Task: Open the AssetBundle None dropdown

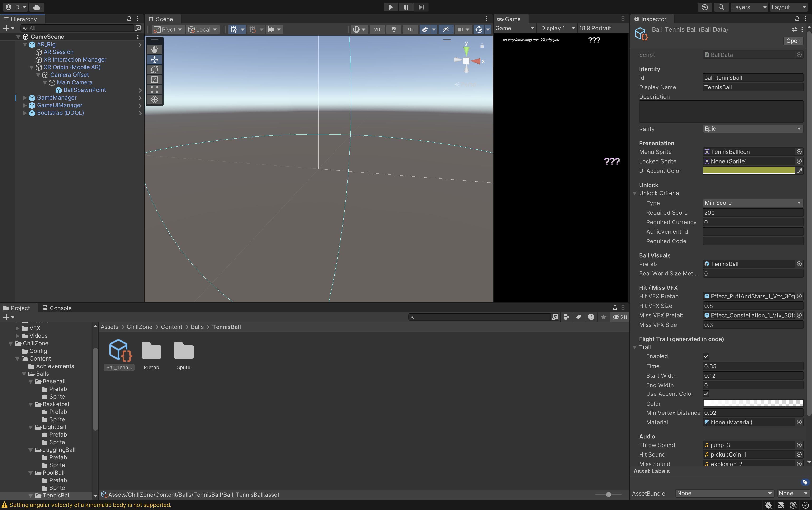Action: tap(724, 493)
